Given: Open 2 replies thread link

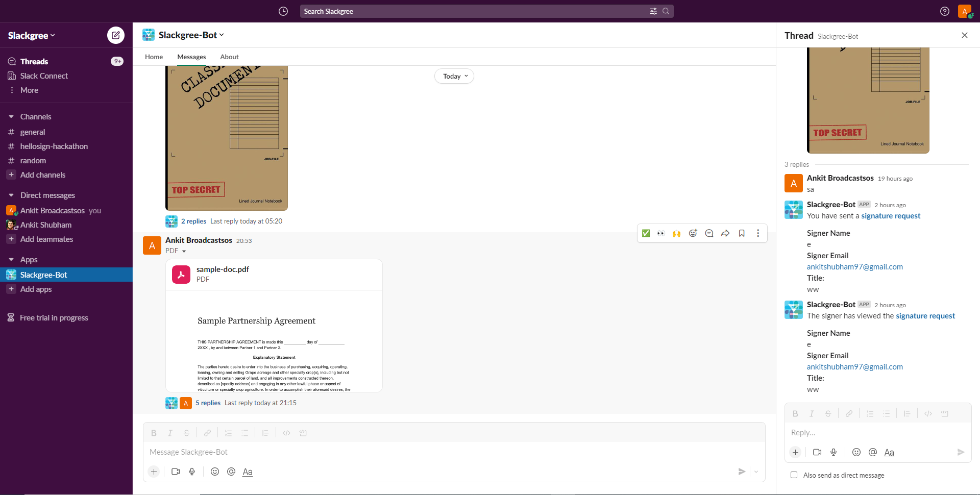Looking at the screenshot, I should (x=193, y=221).
